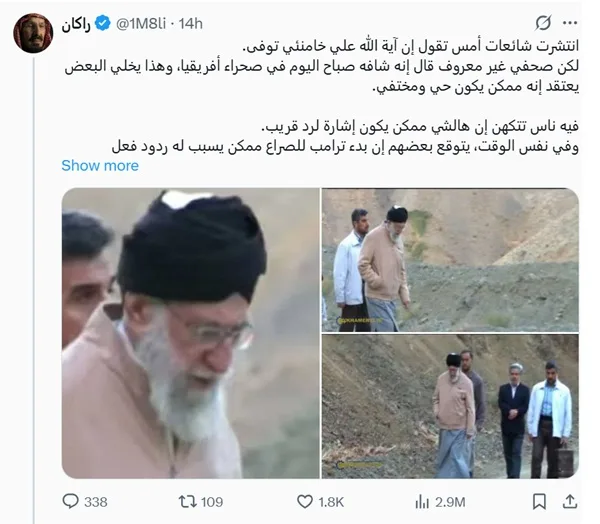Click the 109 repost count
This screenshot has height=524, width=600.
pyautogui.click(x=212, y=502)
